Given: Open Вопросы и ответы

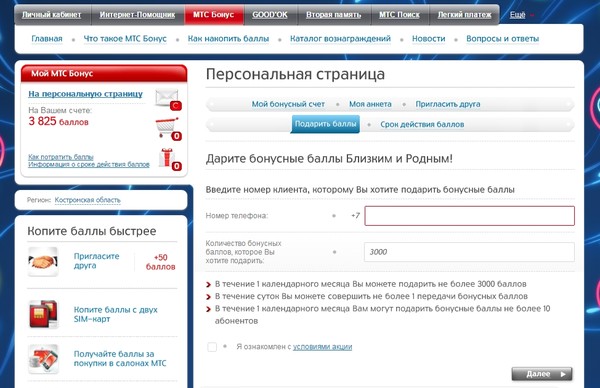Looking at the screenshot, I should 502,39.
